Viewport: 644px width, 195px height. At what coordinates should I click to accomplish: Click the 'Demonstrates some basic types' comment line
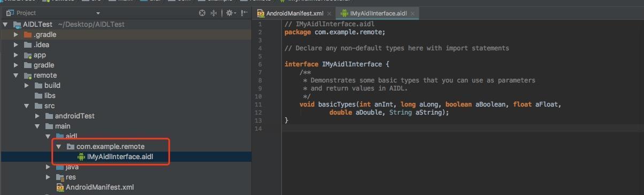click(419, 80)
